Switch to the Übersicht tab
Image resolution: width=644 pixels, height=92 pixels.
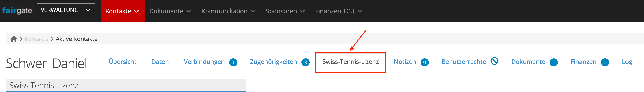122,62
